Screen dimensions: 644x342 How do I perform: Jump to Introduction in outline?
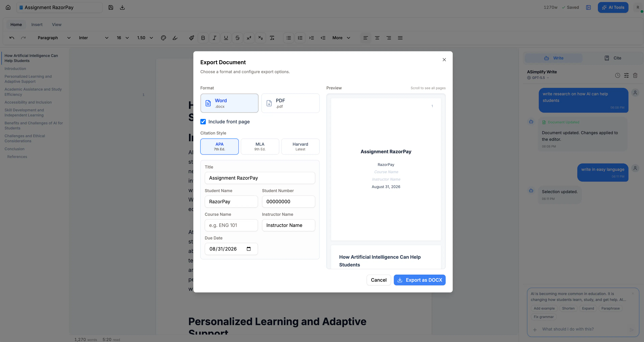point(15,68)
